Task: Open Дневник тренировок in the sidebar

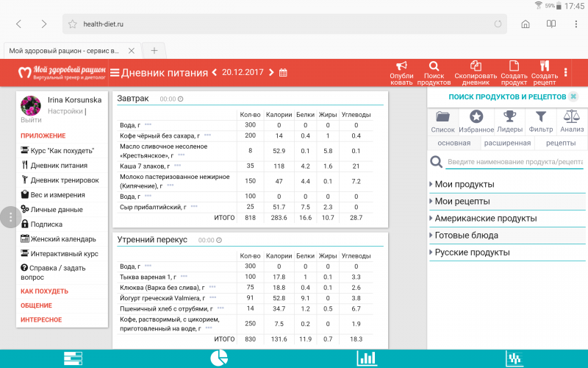Action: click(x=64, y=180)
